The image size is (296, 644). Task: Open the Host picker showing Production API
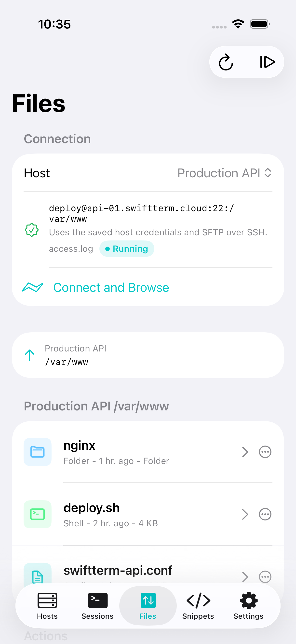[x=224, y=173]
